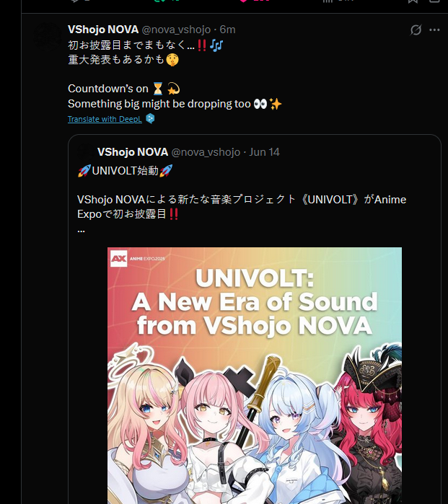Viewport: 448px width, 504px height.
Task: Click the small avatar in the quoted post
Action: (85, 152)
